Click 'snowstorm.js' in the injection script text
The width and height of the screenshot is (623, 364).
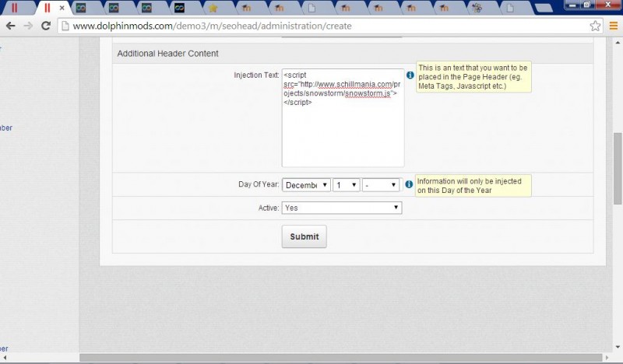click(368, 93)
